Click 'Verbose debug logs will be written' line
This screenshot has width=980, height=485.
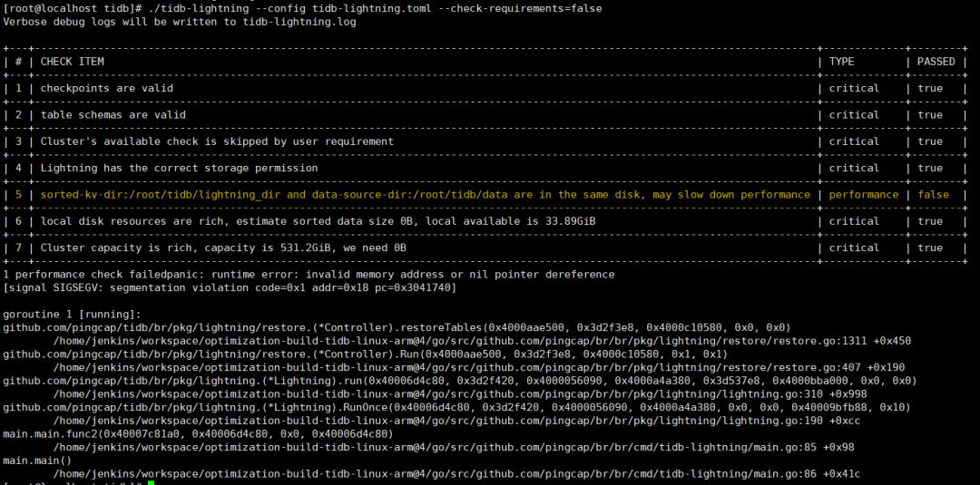[x=180, y=22]
